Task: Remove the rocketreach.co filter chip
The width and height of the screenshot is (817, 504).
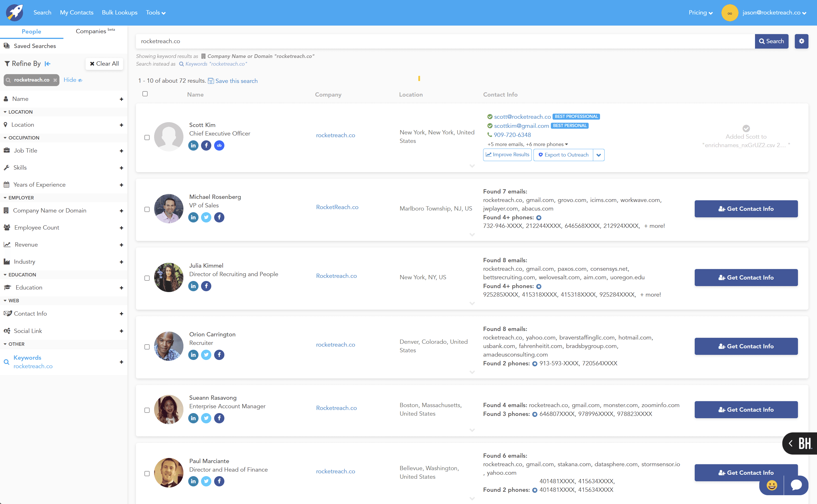Action: point(55,80)
